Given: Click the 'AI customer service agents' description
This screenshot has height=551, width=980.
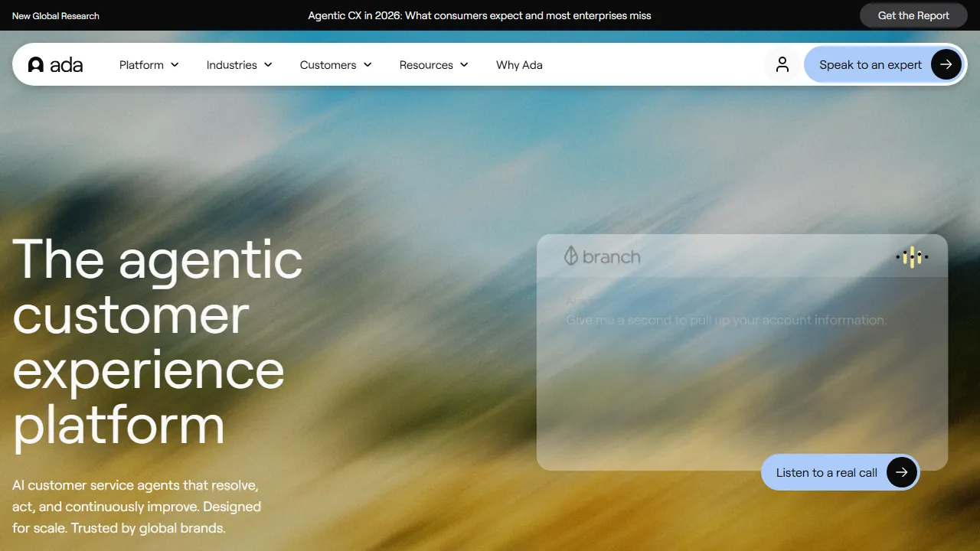Looking at the screenshot, I should [x=136, y=507].
